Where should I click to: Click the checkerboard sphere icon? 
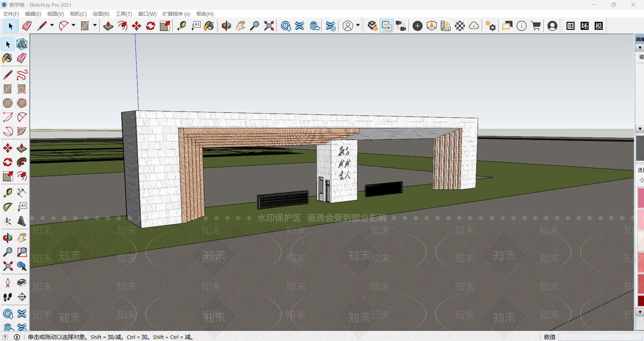460,26
